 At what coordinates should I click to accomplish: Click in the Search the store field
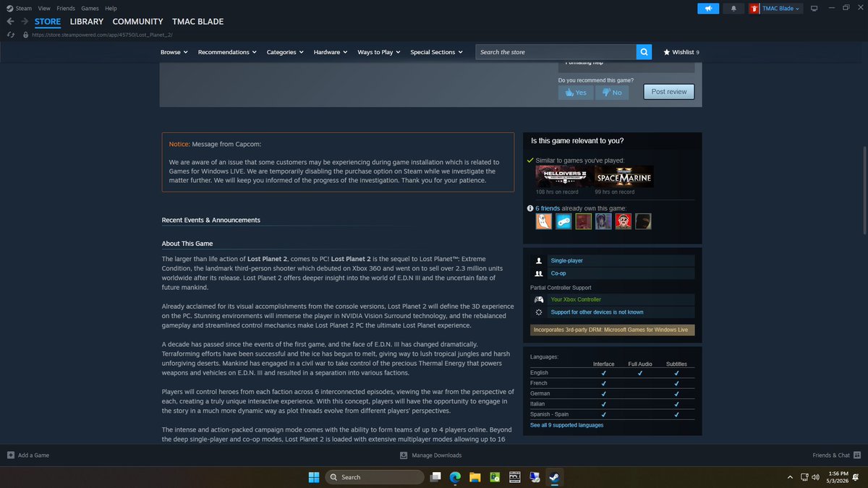point(556,52)
